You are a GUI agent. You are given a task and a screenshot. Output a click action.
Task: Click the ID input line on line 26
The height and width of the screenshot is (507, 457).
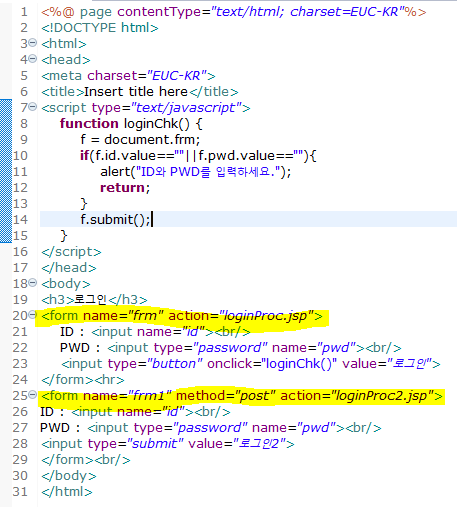click(135, 412)
